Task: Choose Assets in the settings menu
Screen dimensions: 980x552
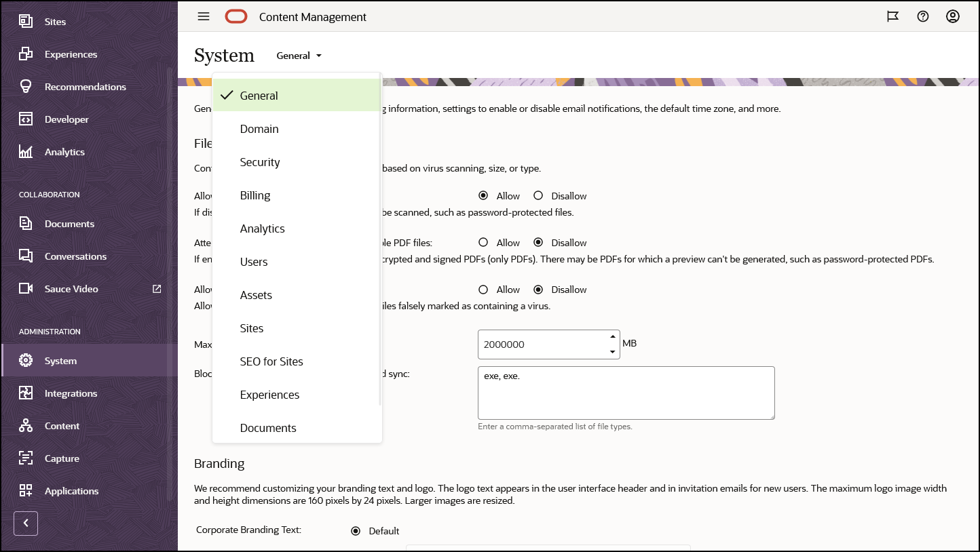Action: pyautogui.click(x=297, y=295)
